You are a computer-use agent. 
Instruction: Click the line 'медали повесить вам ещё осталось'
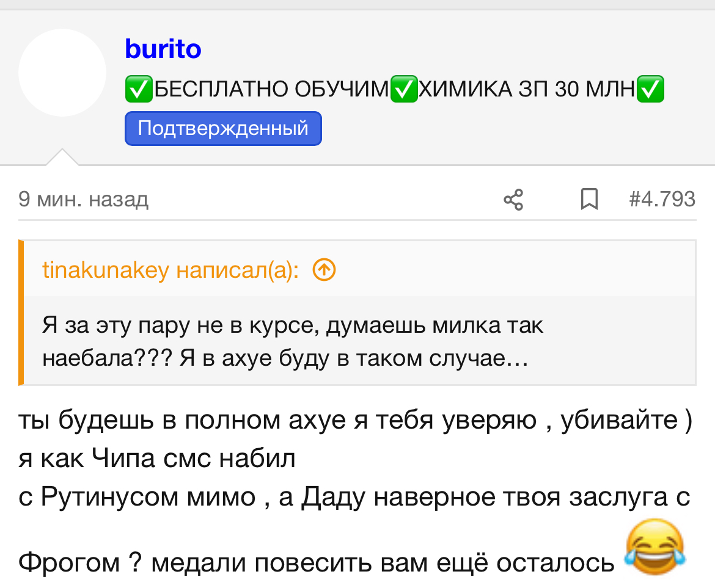pos(383,562)
